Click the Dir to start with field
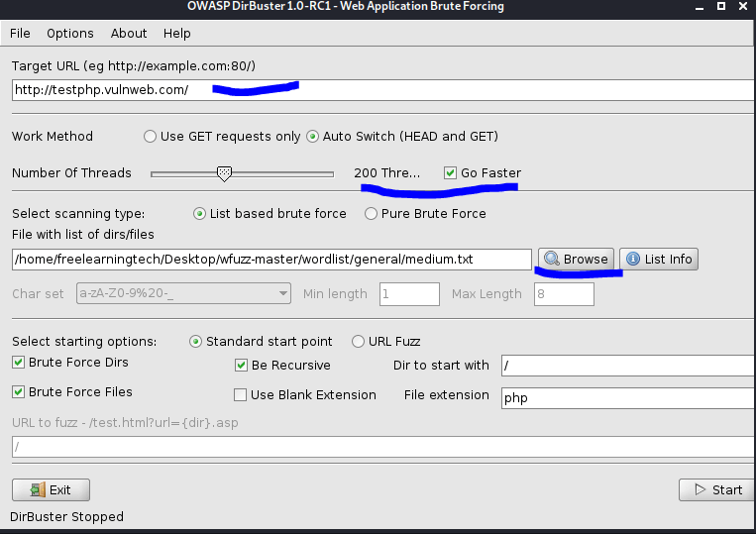756x534 pixels. [x=629, y=366]
